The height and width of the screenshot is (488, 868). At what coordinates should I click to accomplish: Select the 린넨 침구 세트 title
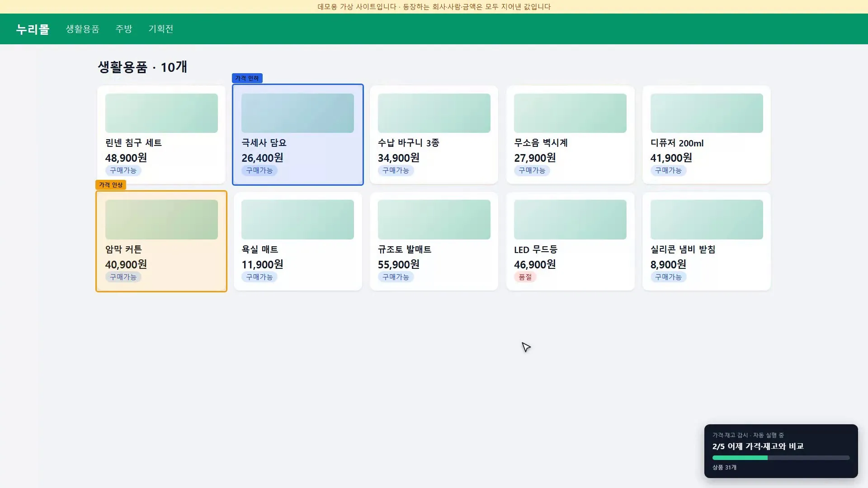point(133,143)
